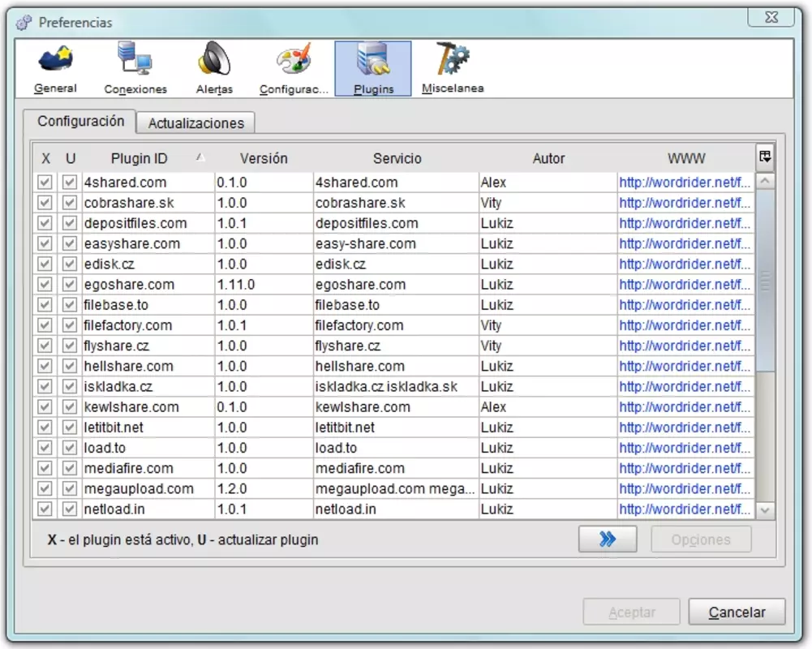
Task: Open the Configurac... palette section
Action: click(294, 69)
